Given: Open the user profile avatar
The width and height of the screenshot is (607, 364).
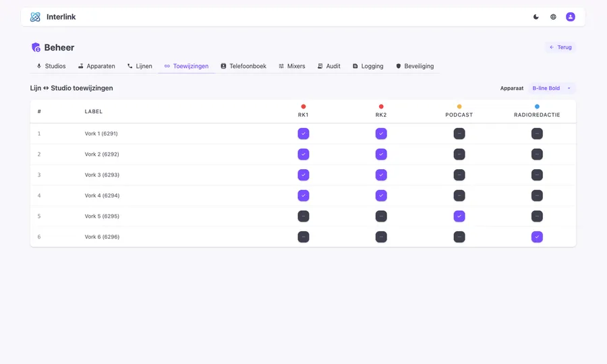Looking at the screenshot, I should 570,17.
